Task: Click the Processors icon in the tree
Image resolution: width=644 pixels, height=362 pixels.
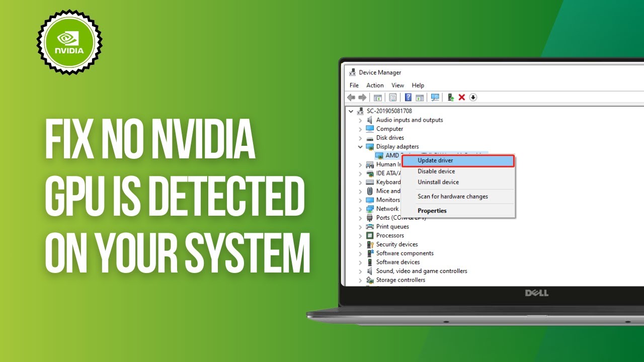Action: pos(370,235)
